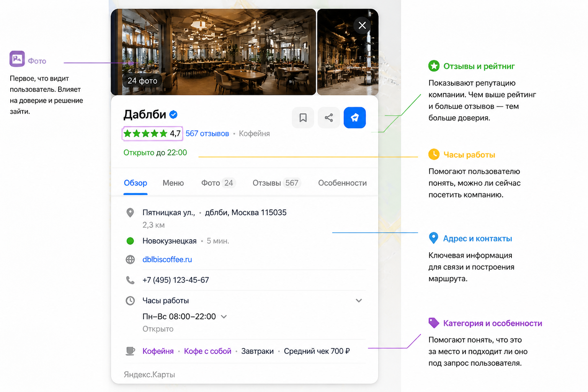Switch to the Меню tab
Screen dimensions: 588x392
click(173, 183)
